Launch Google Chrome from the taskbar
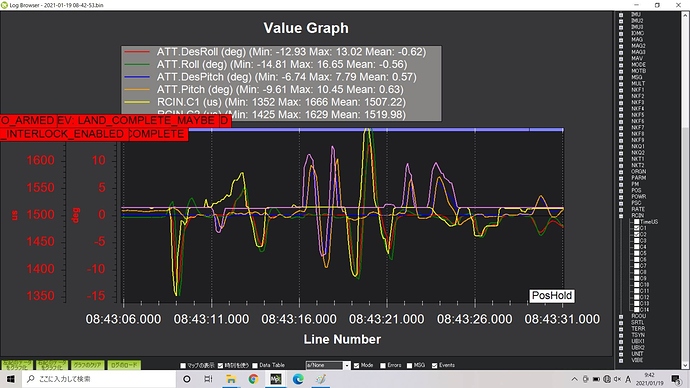 click(x=253, y=379)
